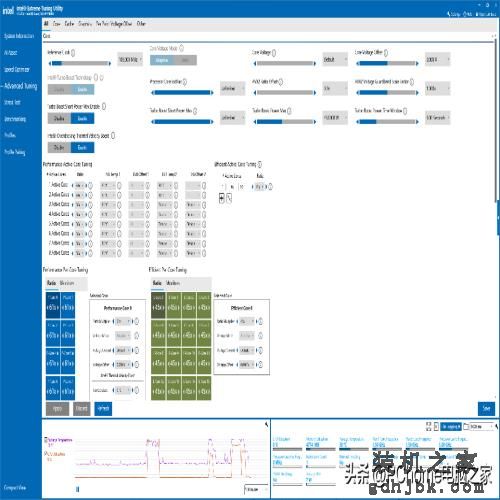Click info icon for AVX2 Voltage Guardband Scale Factor
This screenshot has height=500, width=500.
(412, 81)
